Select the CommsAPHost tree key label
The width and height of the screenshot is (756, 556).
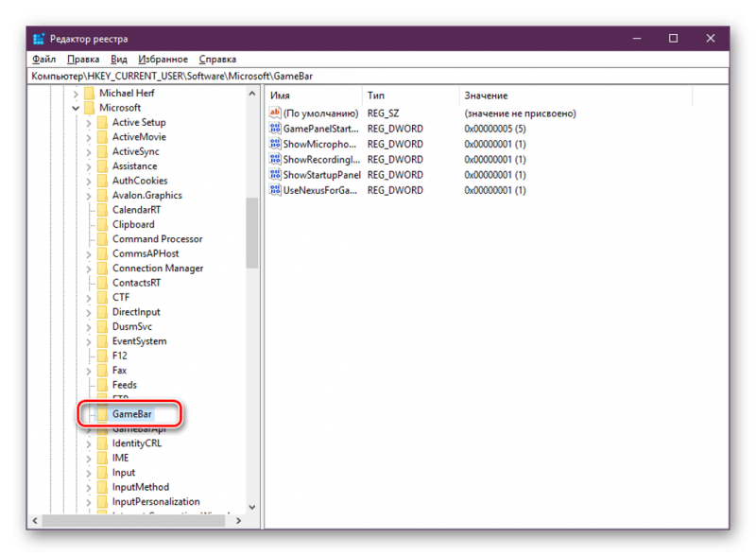tap(146, 253)
